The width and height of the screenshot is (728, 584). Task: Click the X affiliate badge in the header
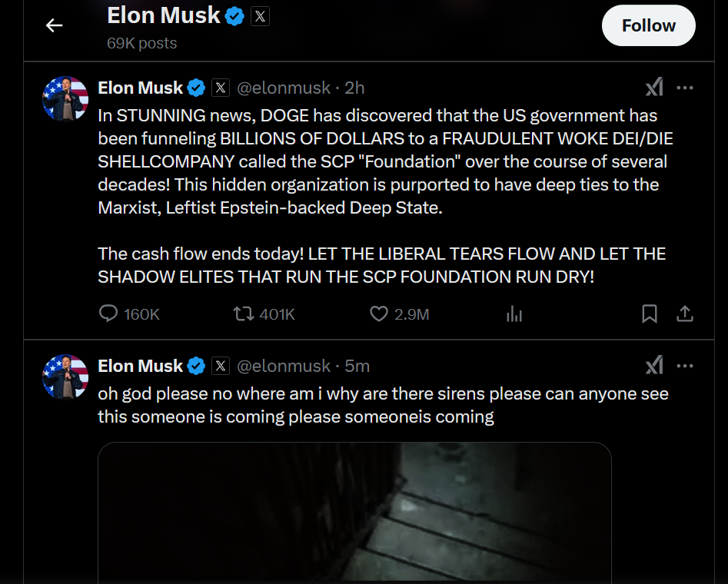point(260,16)
